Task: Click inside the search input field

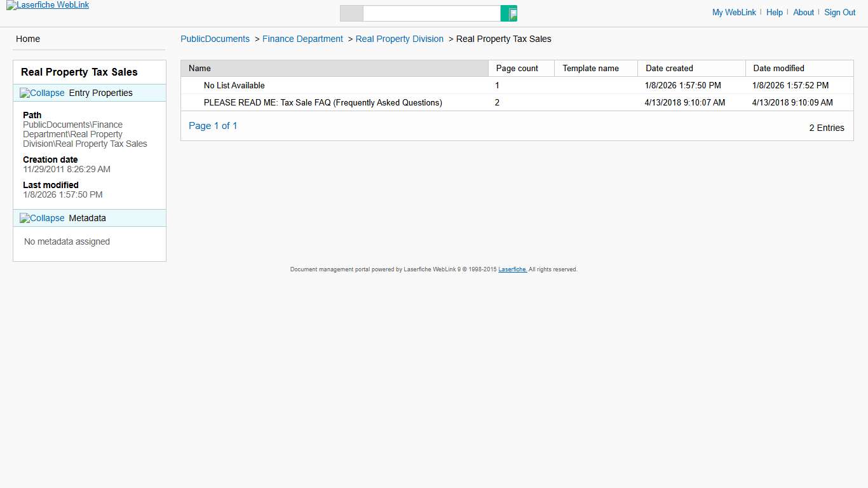Action: pyautogui.click(x=432, y=13)
